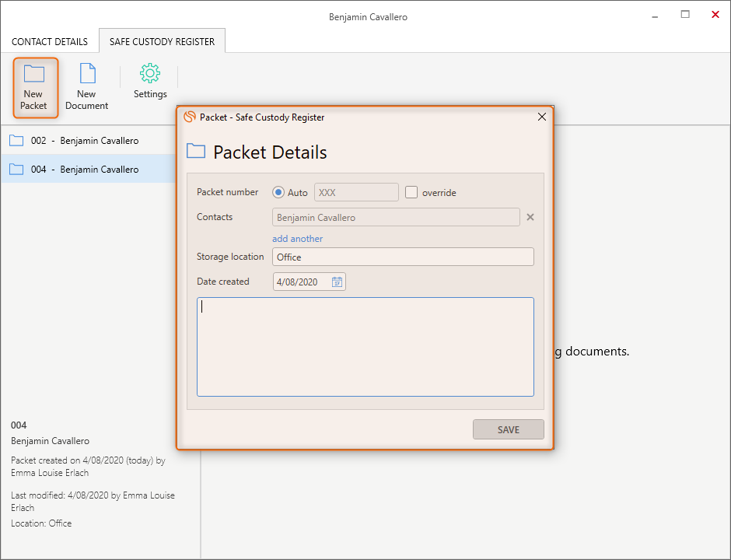731x560 pixels.
Task: Open the Date created calendar picker
Action: tap(337, 282)
